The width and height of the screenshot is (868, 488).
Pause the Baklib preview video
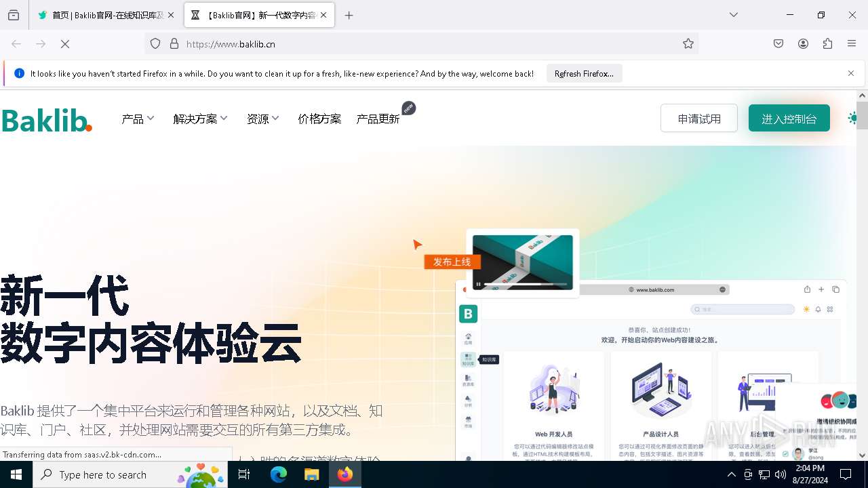coord(478,284)
